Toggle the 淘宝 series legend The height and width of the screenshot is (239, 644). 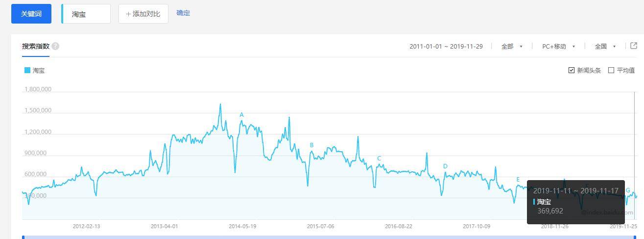tap(34, 70)
